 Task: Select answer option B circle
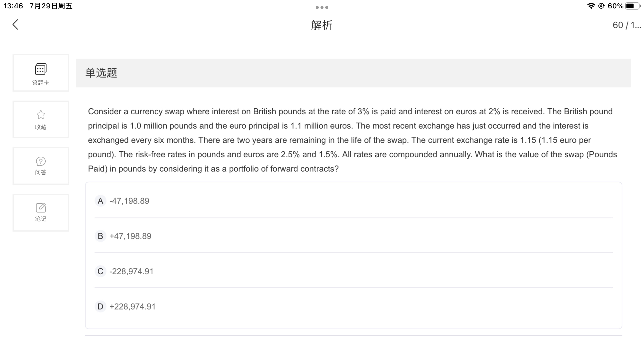pyautogui.click(x=100, y=236)
